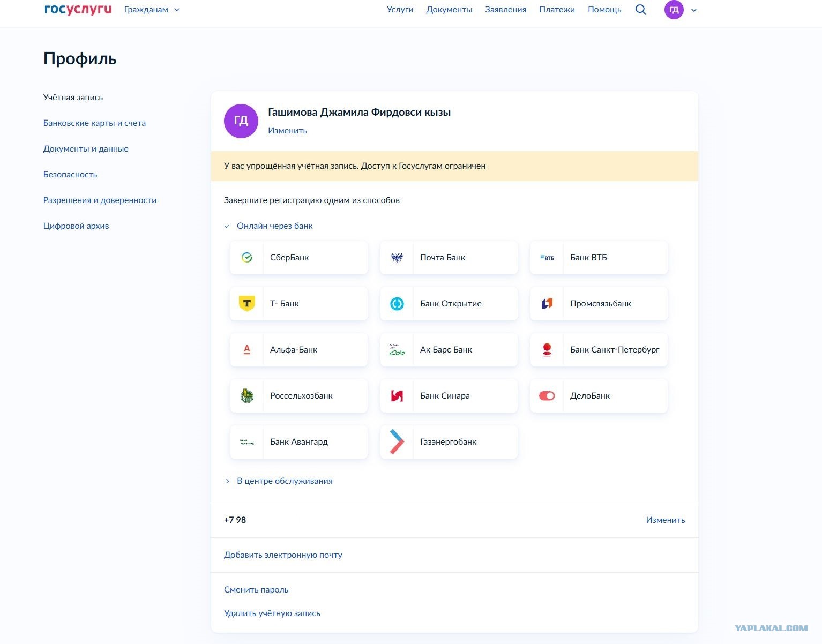Screen dimensions: 822x644
Task: Click the Россельхозбанк logo icon
Action: tap(247, 396)
